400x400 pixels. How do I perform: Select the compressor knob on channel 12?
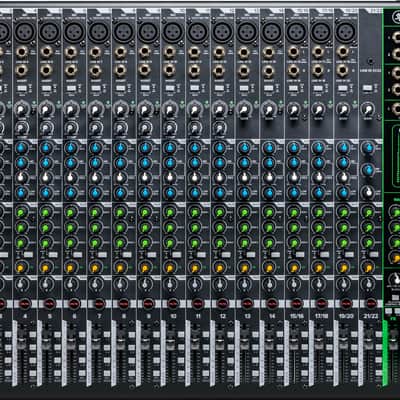pos(219,128)
